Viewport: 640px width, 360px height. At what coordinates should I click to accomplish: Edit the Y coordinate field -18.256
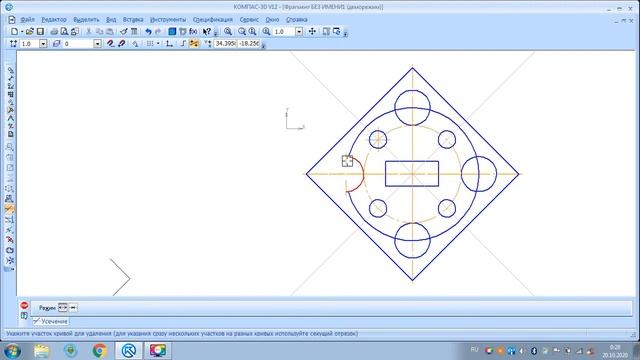[249, 44]
